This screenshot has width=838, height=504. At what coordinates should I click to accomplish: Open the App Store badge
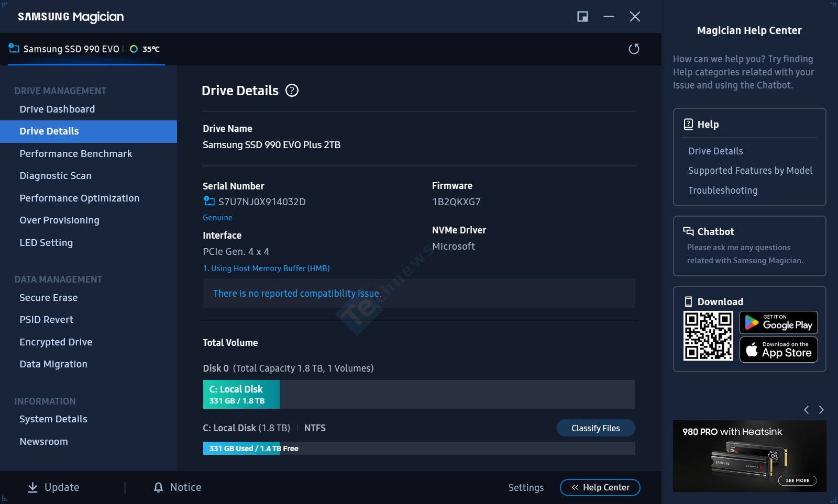778,350
